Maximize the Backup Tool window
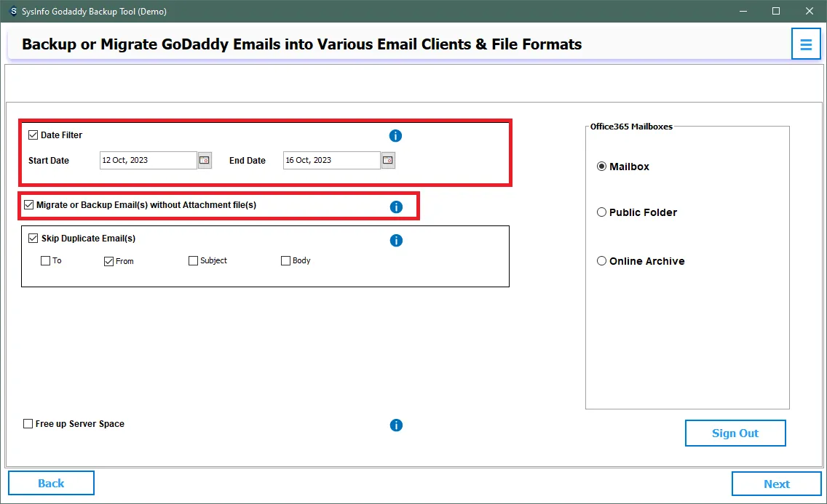 click(776, 11)
